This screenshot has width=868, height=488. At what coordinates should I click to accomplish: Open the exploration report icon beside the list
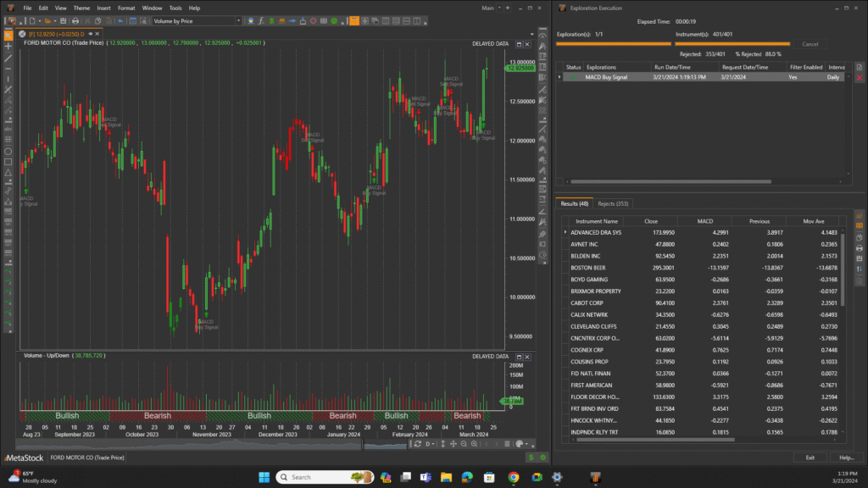pos(860,66)
